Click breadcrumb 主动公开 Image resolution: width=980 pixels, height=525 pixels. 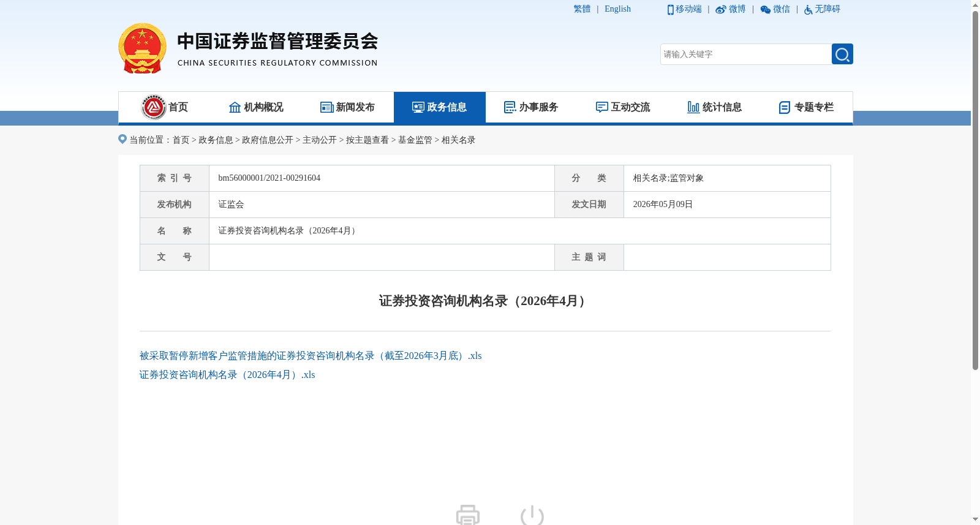tap(320, 140)
